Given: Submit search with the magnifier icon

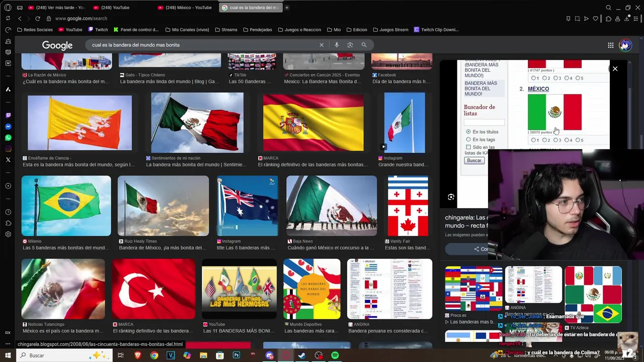Looking at the screenshot, I should (x=364, y=45).
